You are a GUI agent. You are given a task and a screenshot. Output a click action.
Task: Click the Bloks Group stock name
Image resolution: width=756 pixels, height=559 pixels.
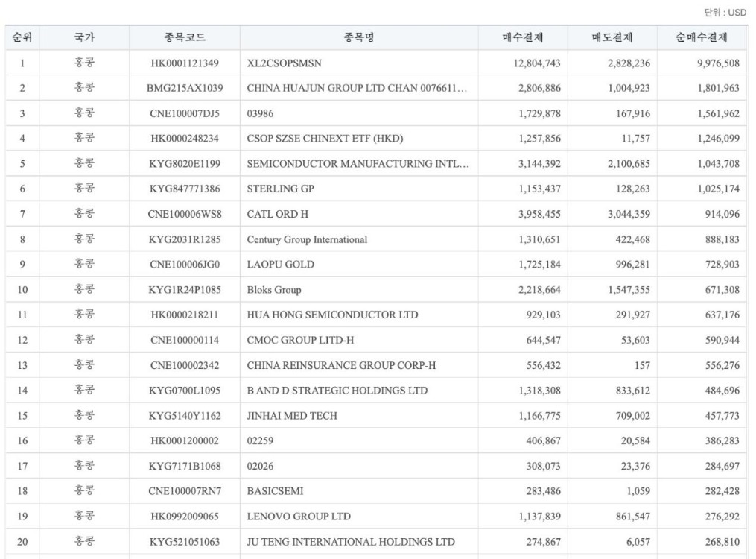274,290
